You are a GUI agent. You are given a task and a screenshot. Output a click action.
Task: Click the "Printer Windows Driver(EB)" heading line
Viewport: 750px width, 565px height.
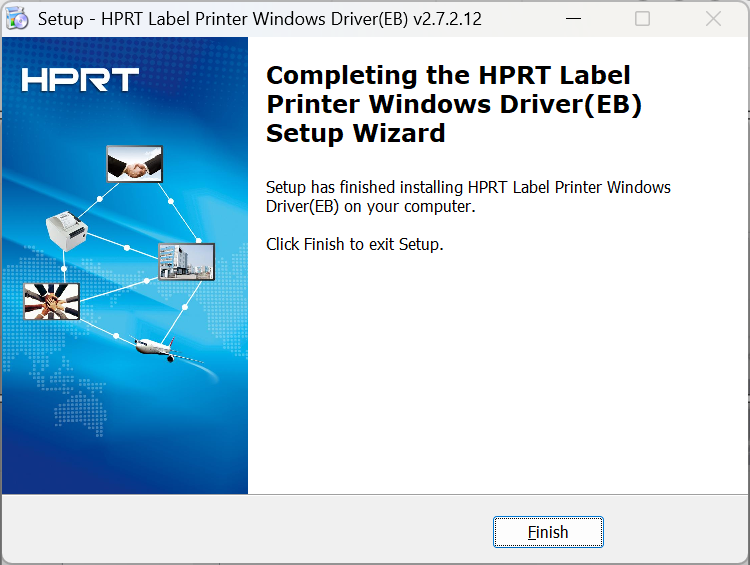453,105
